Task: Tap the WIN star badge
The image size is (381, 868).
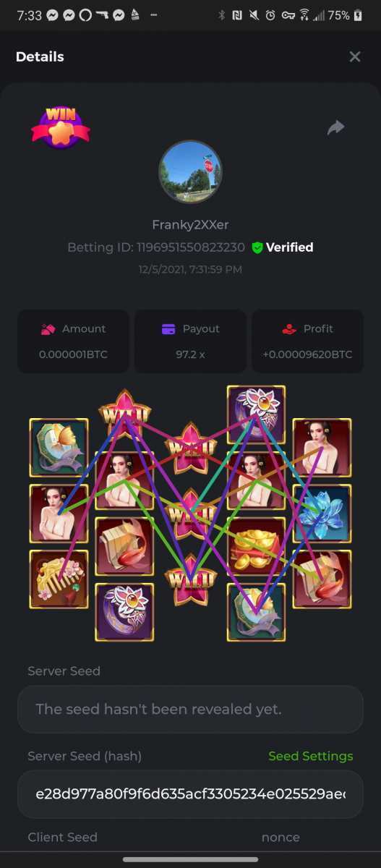Action: [x=61, y=126]
